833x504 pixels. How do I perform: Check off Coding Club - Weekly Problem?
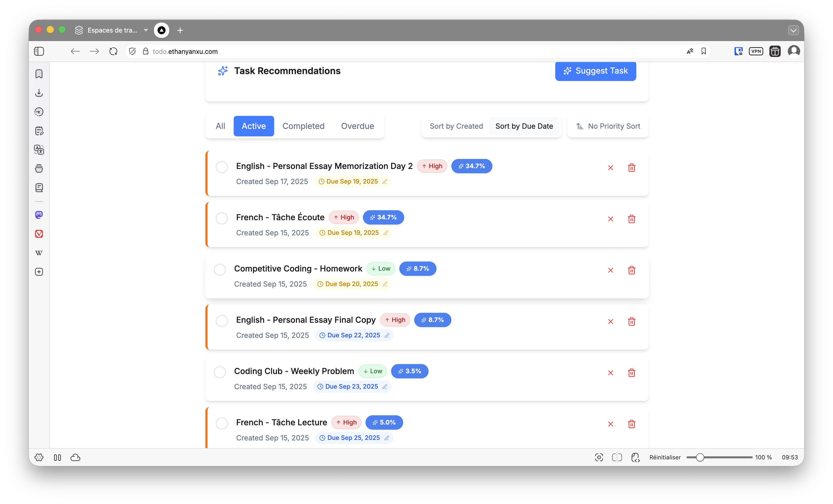tap(220, 372)
